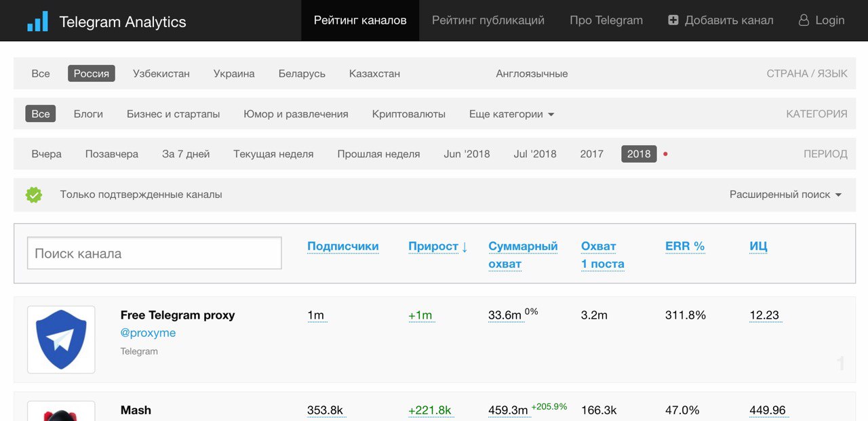
Task: Set period to За 7 дней
Action: pyautogui.click(x=186, y=154)
